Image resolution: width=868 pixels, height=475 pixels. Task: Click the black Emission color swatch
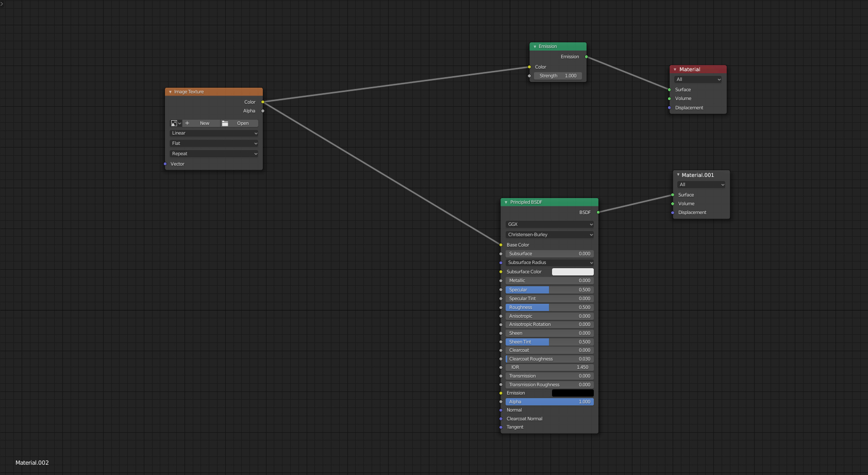[573, 393]
